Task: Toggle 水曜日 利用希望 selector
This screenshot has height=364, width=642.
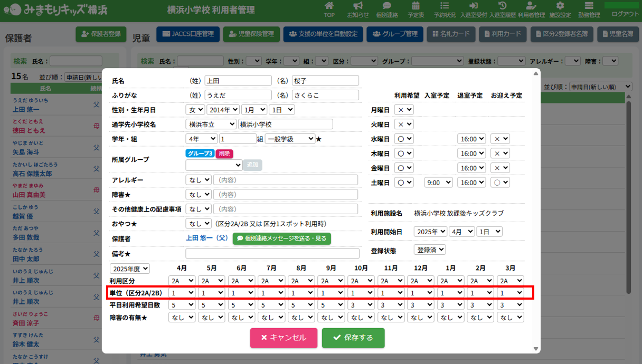Action: 404,139
